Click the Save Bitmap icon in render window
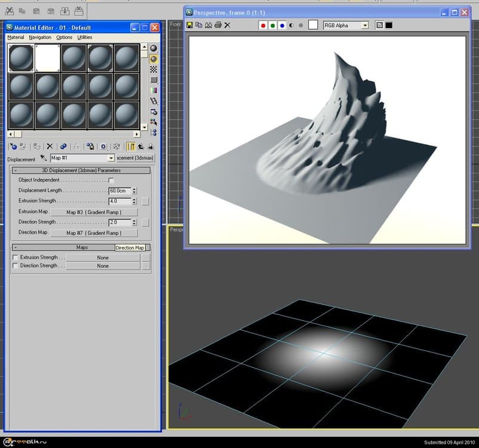Image resolution: width=479 pixels, height=448 pixels. [189, 24]
